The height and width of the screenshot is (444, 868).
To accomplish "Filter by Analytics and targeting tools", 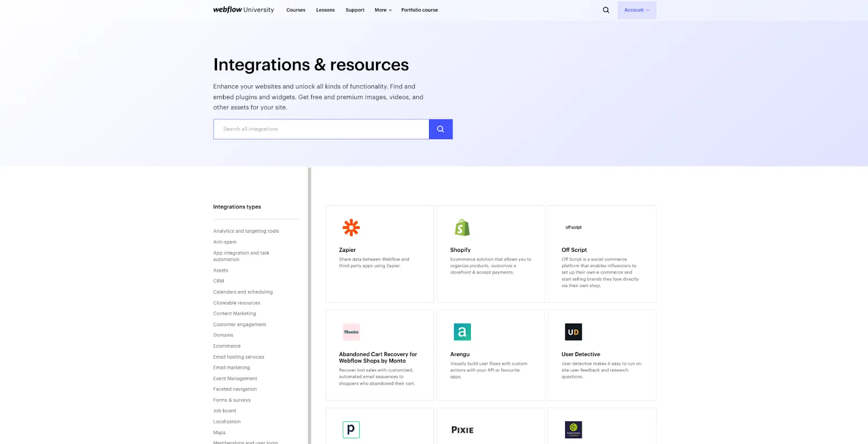I will [246, 231].
